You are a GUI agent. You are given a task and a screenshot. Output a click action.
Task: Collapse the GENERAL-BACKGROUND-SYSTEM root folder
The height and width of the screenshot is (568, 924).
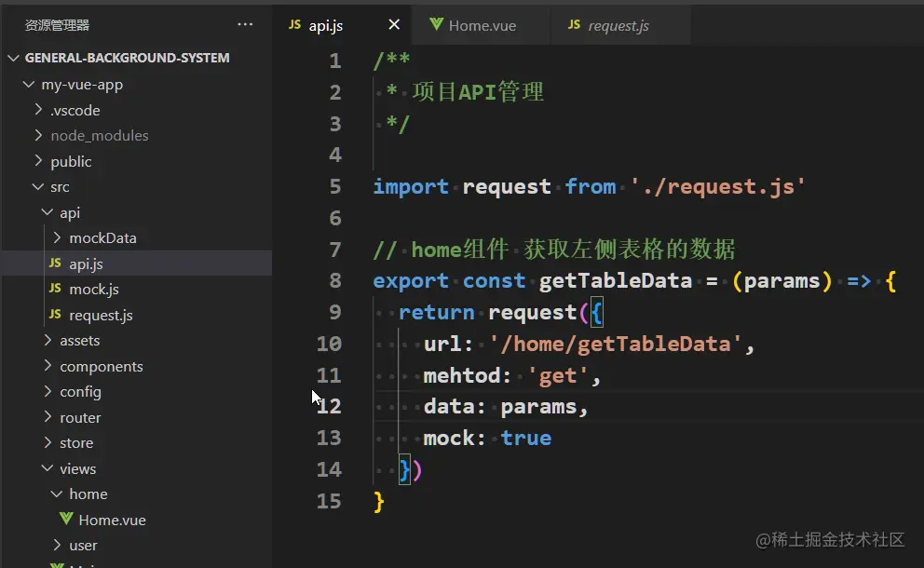(x=14, y=58)
